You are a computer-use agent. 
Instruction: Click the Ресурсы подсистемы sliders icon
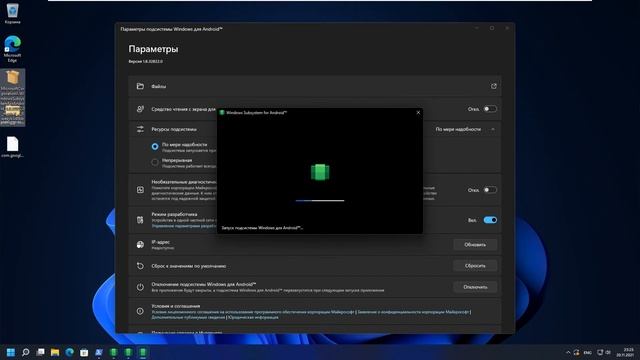coord(140,129)
